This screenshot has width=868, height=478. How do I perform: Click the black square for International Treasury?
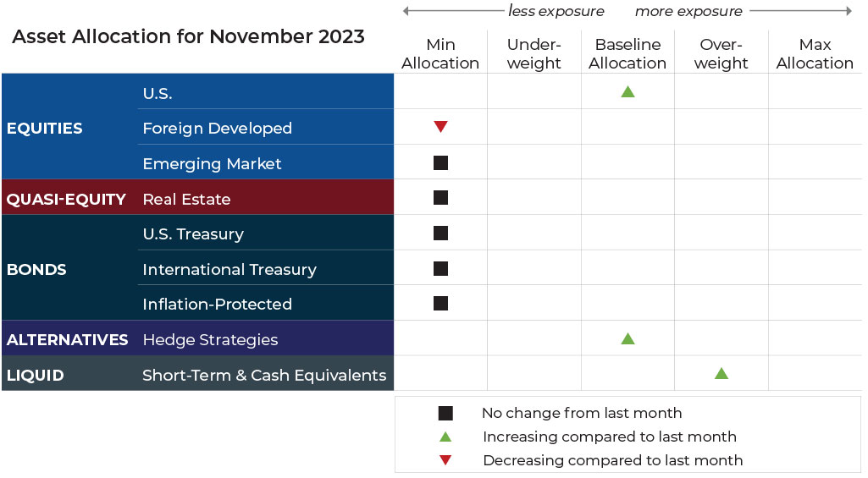(440, 269)
